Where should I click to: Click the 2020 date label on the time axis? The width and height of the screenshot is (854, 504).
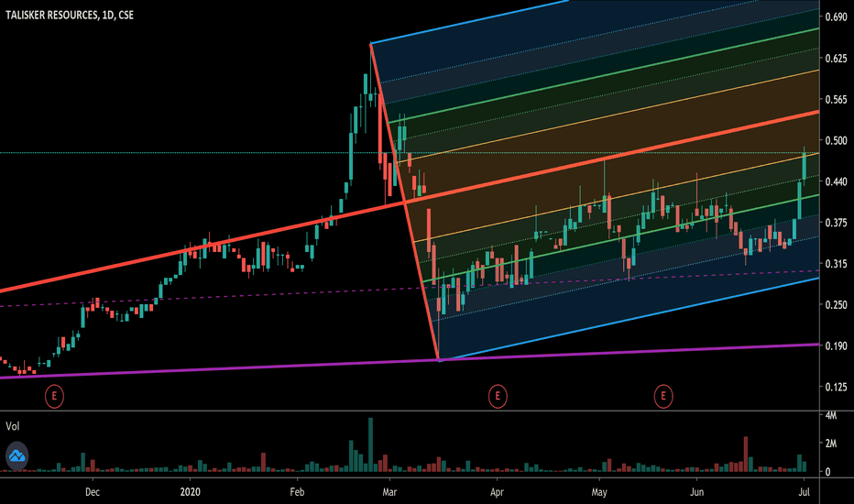pos(190,492)
